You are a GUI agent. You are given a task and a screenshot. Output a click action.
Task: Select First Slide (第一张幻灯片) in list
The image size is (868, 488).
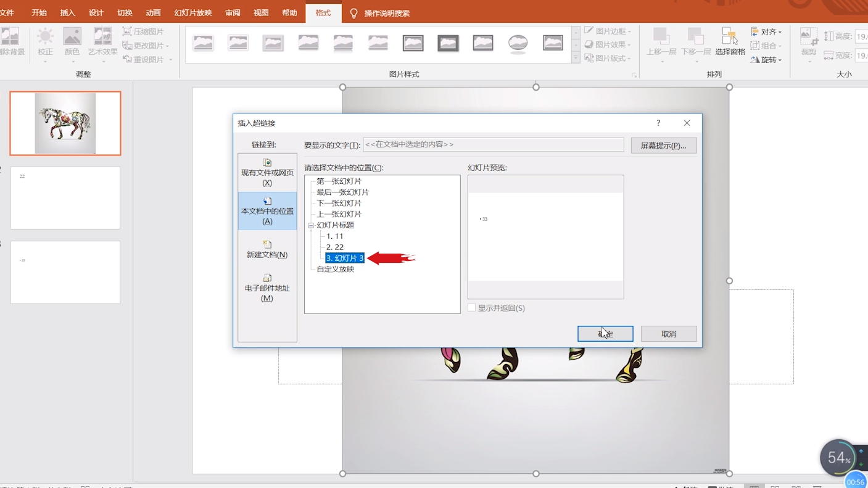click(x=339, y=181)
